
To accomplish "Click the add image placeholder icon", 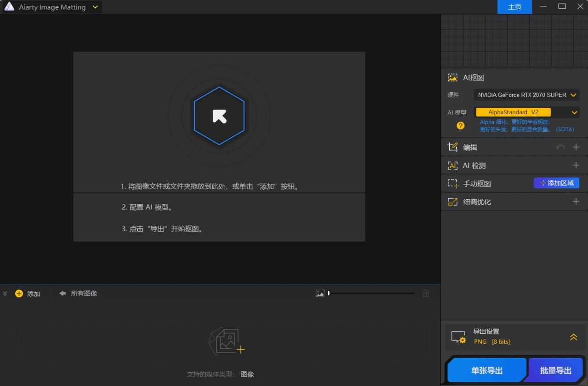I will 226,341.
